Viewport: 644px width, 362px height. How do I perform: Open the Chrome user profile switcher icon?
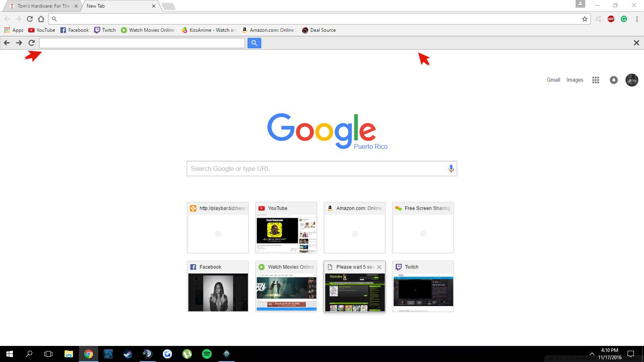point(580,4)
